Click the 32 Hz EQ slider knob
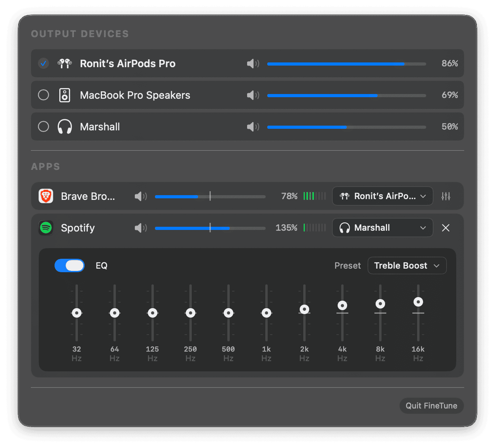The width and height of the screenshot is (495, 448). point(77,313)
